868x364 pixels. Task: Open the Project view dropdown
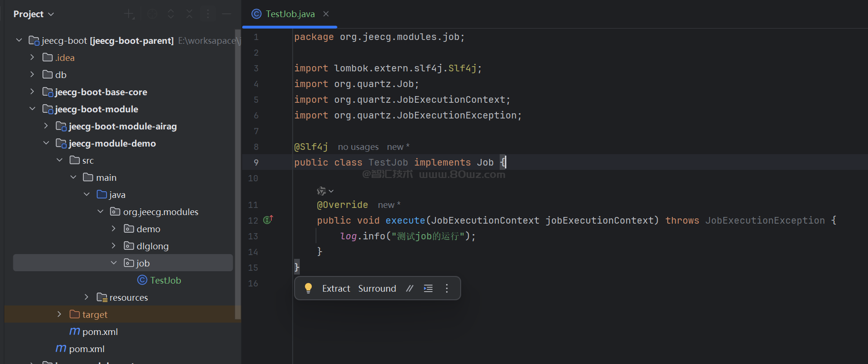coord(33,14)
